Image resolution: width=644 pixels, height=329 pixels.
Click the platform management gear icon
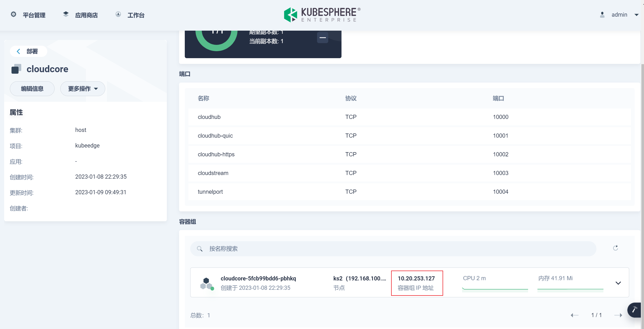(14, 15)
